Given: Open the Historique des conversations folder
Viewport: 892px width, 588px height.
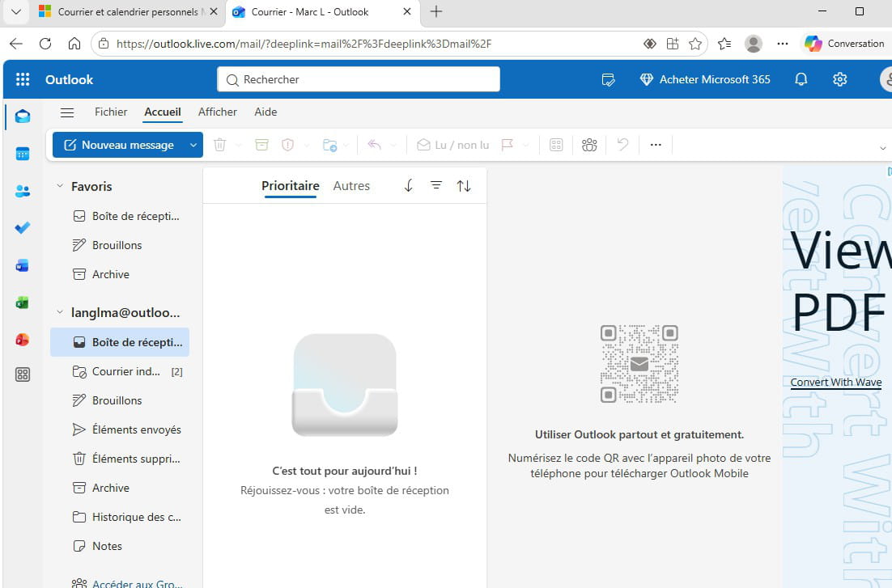Looking at the screenshot, I should tap(120, 517).
